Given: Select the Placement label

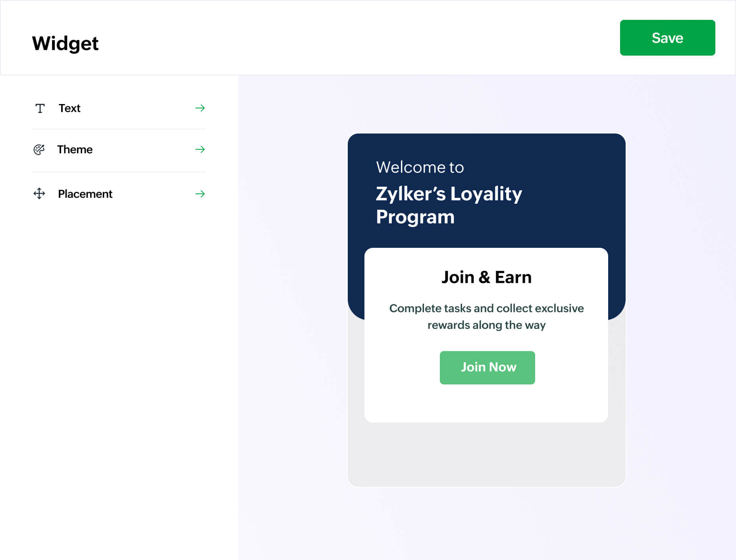Looking at the screenshot, I should click(85, 194).
